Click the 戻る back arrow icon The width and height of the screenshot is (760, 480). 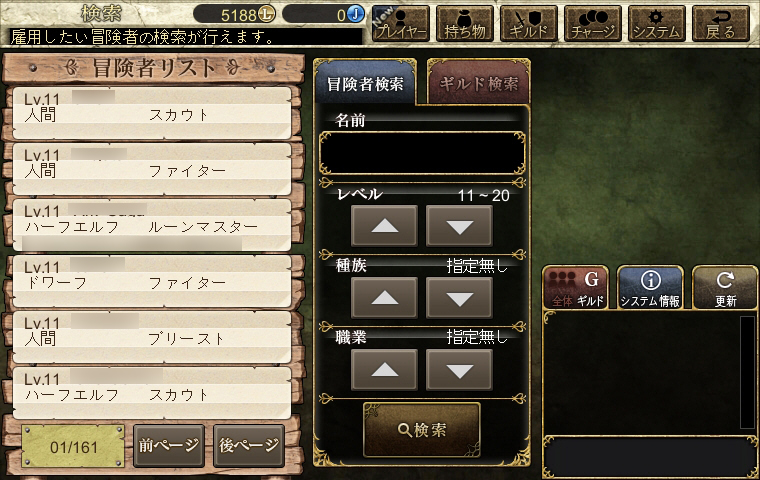pyautogui.click(x=721, y=24)
